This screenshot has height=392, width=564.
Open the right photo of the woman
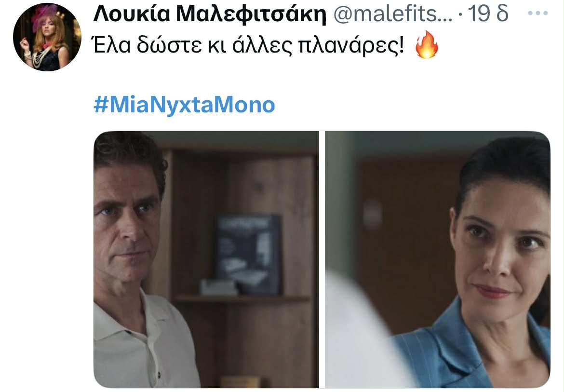(437, 259)
